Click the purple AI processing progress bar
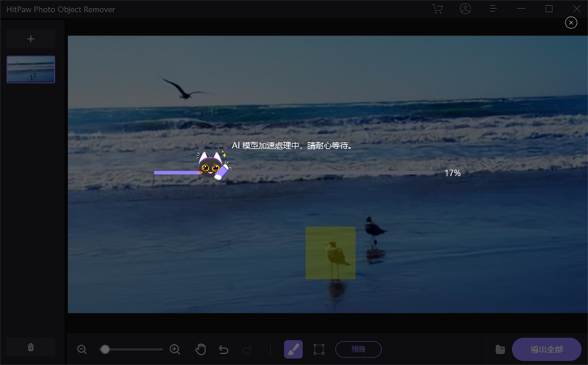Screen dimensions: 588x365 point(176,172)
